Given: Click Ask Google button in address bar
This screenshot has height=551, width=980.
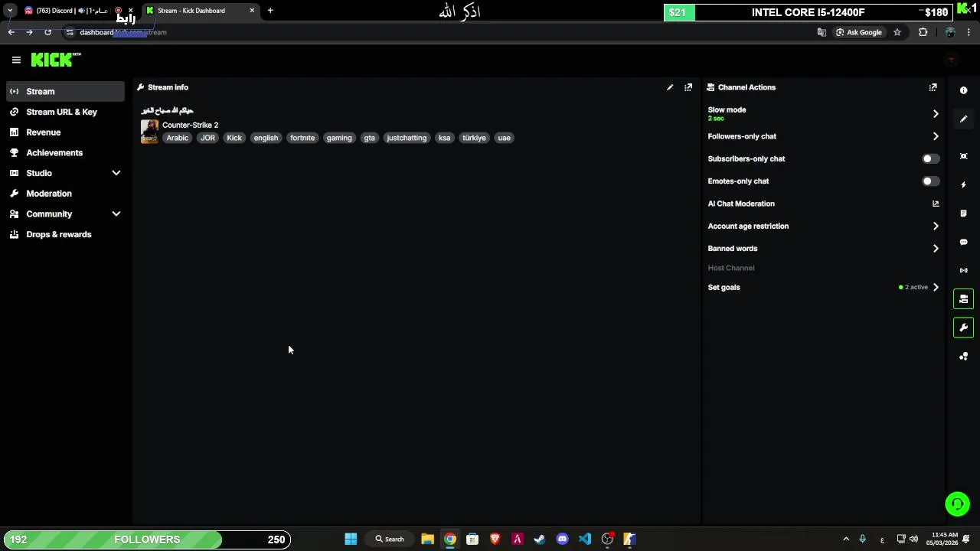Looking at the screenshot, I should click(859, 32).
